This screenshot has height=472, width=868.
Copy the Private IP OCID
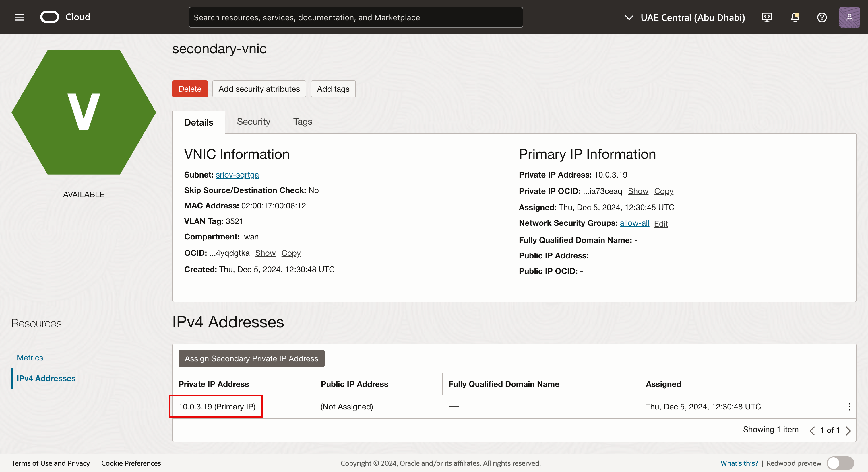point(663,191)
